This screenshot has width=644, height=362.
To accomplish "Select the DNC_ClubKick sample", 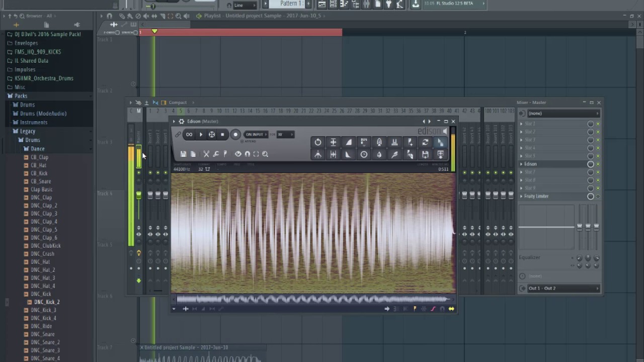I will 45,246.
